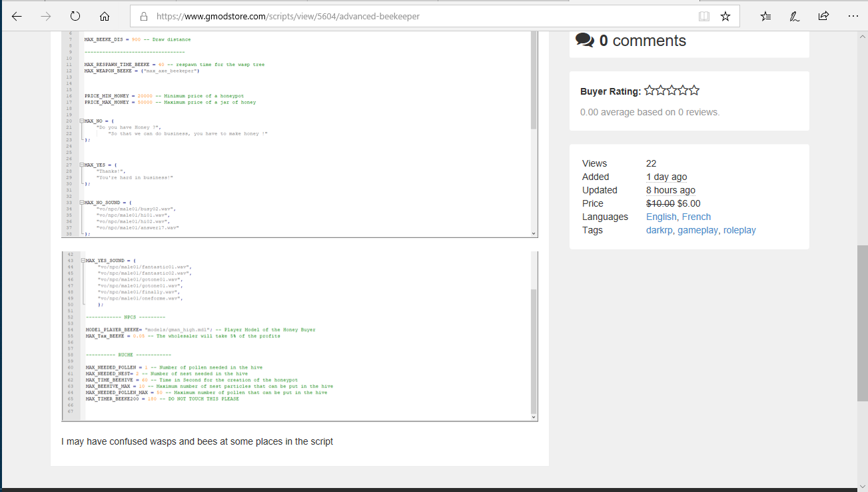Click the 'DO NOT TOUCH THIS PLEASE' code line
Screen dimensions: 868x492
(x=163, y=399)
